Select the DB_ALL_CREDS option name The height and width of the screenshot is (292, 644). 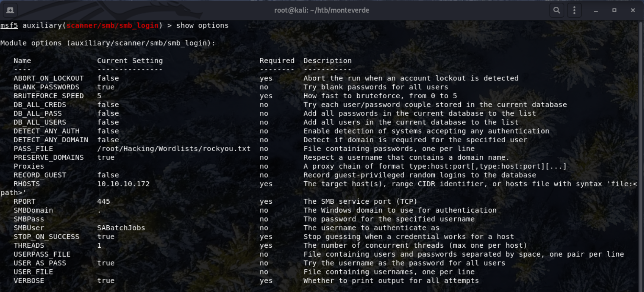point(40,105)
